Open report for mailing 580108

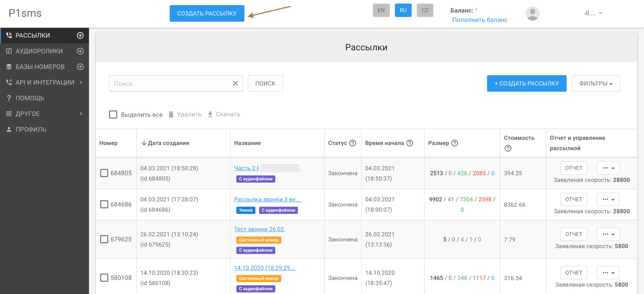tap(573, 273)
